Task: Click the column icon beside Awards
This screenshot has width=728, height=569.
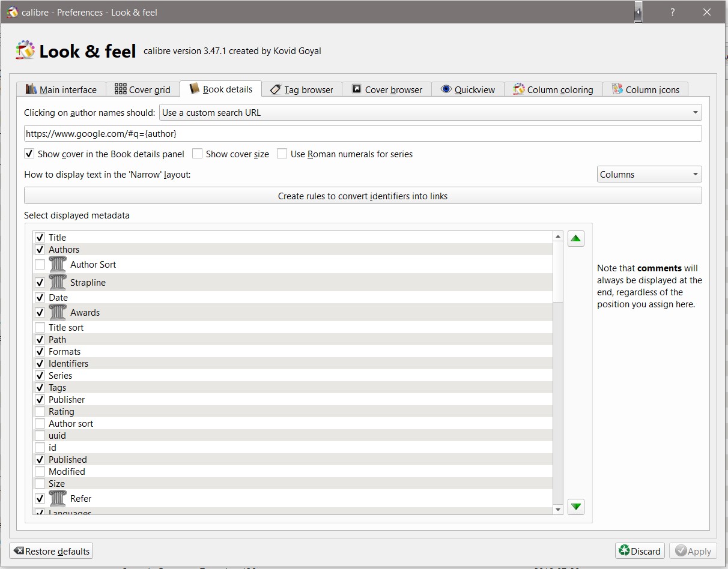Action: tap(58, 312)
